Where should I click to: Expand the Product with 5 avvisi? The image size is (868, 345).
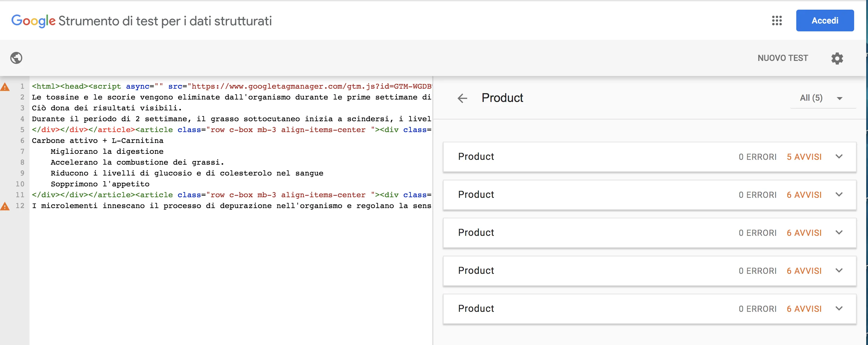click(839, 157)
